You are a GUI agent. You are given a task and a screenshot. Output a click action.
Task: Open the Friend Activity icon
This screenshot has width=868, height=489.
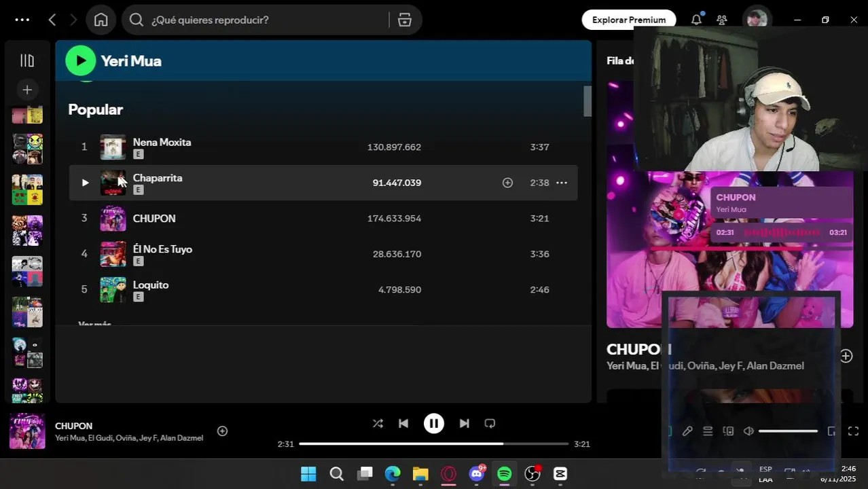(722, 20)
